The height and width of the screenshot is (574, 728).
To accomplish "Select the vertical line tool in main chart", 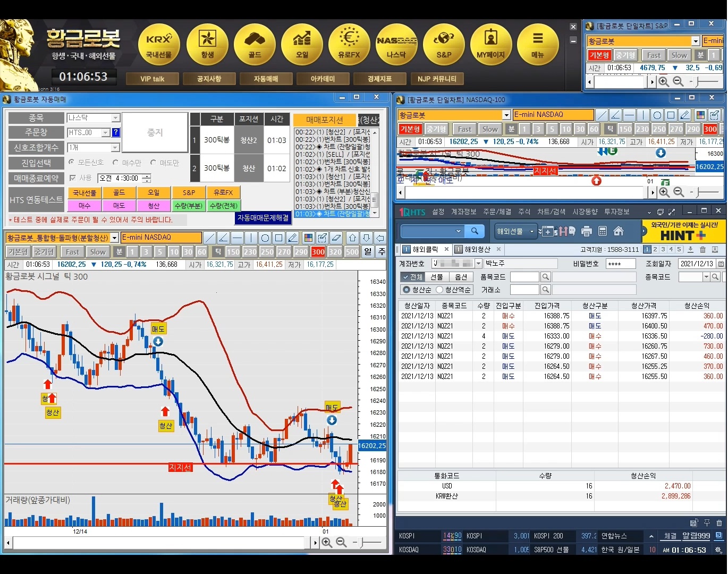I will point(251,238).
